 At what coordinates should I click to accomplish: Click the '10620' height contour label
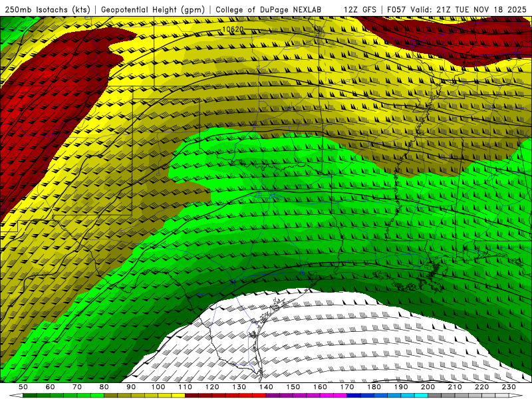tap(233, 29)
